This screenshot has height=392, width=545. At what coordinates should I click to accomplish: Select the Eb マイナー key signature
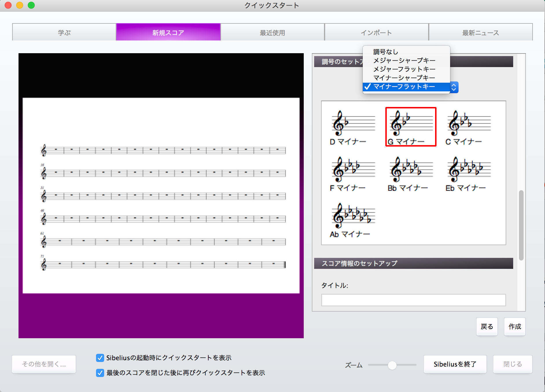pos(468,173)
